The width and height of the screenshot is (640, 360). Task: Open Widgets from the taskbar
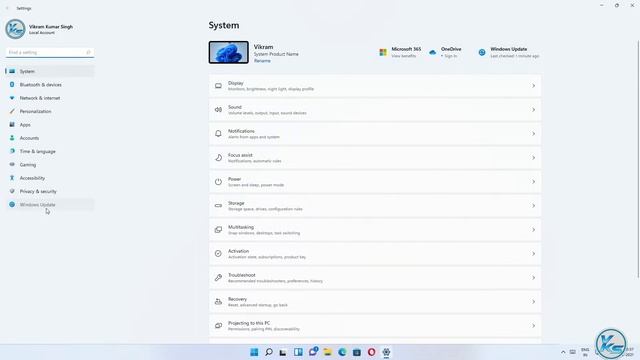coord(298,352)
